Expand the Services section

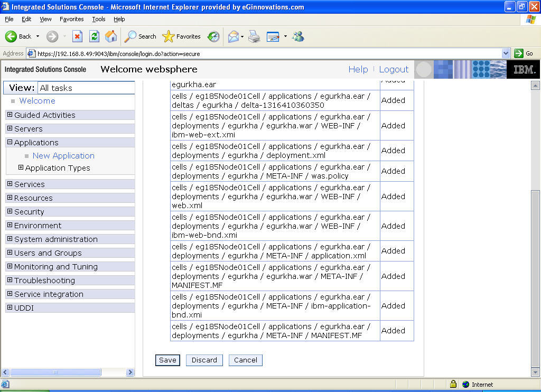10,184
